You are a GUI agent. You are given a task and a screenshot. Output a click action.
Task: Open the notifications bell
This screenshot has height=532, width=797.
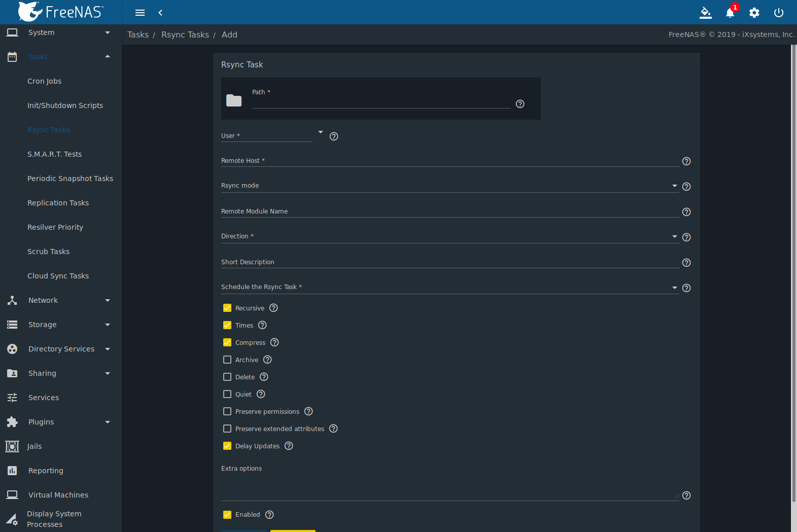[x=730, y=13]
